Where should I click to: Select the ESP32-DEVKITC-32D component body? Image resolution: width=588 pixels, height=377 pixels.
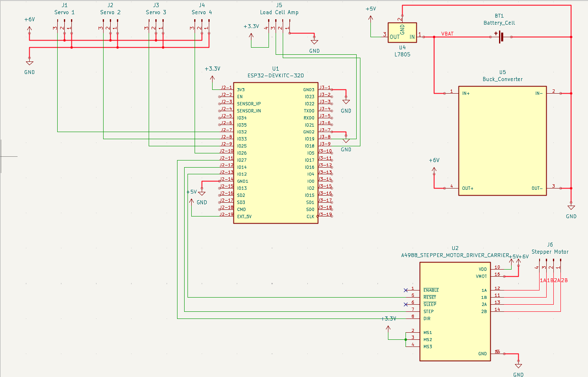point(276,153)
